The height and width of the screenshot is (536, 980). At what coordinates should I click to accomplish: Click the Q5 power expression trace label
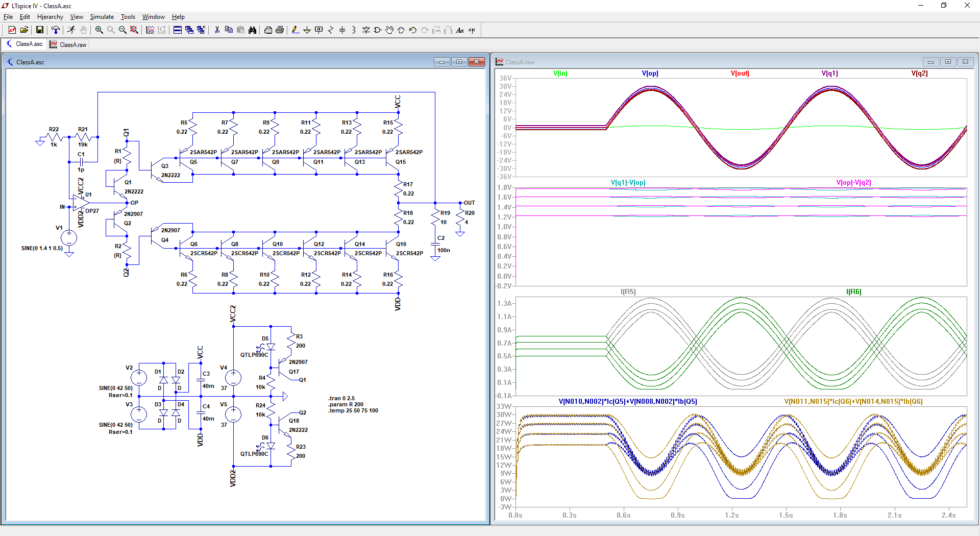(628, 402)
